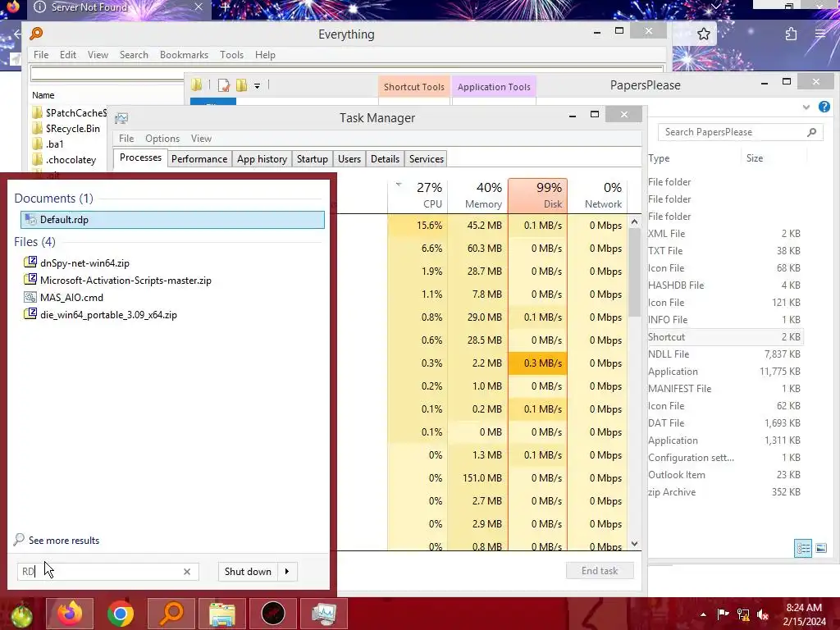Sort processes by CPU column
The width and height of the screenshot is (840, 630).
418,195
